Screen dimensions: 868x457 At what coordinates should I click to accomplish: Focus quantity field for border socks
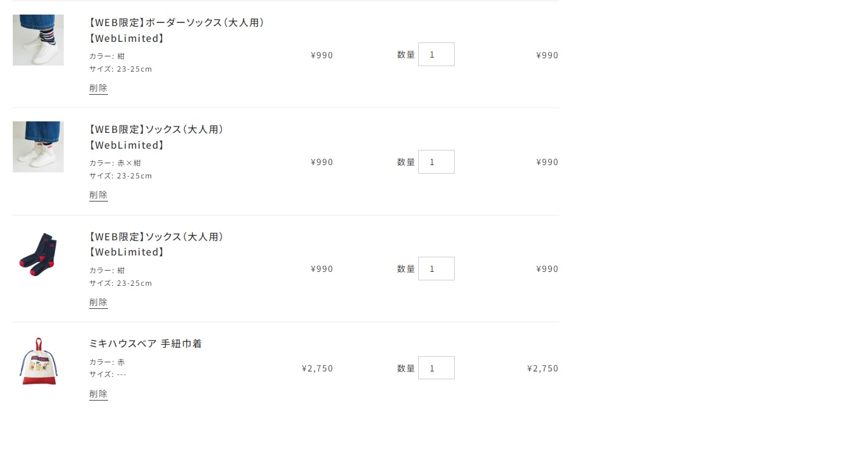(x=436, y=55)
